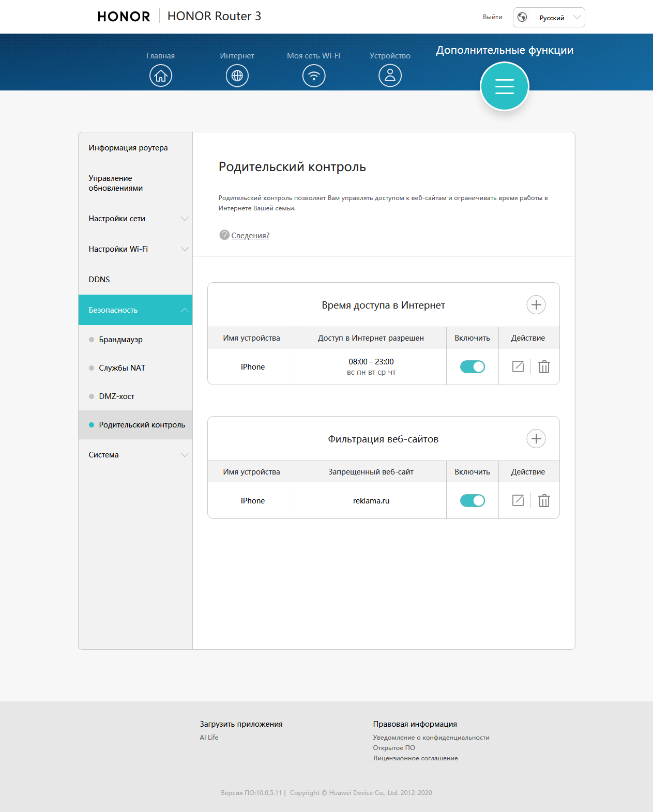Open the Home page via house icon
The height and width of the screenshot is (812, 653).
161,75
